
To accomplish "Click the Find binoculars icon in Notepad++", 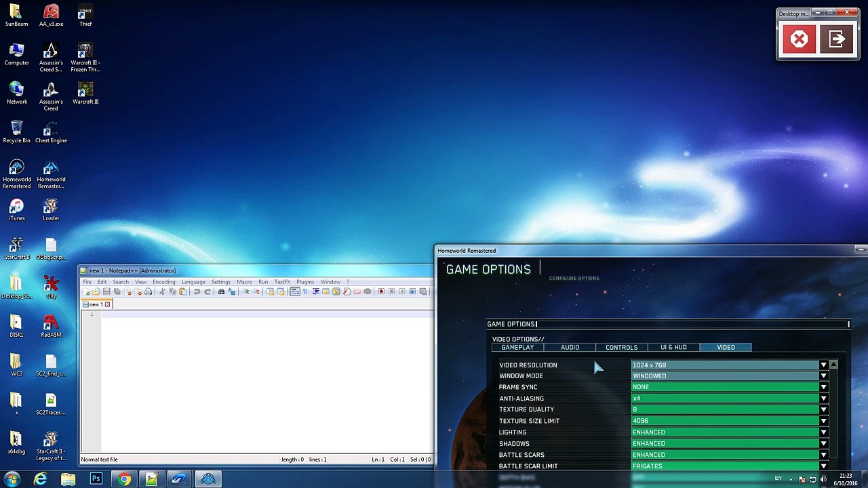I will point(221,291).
